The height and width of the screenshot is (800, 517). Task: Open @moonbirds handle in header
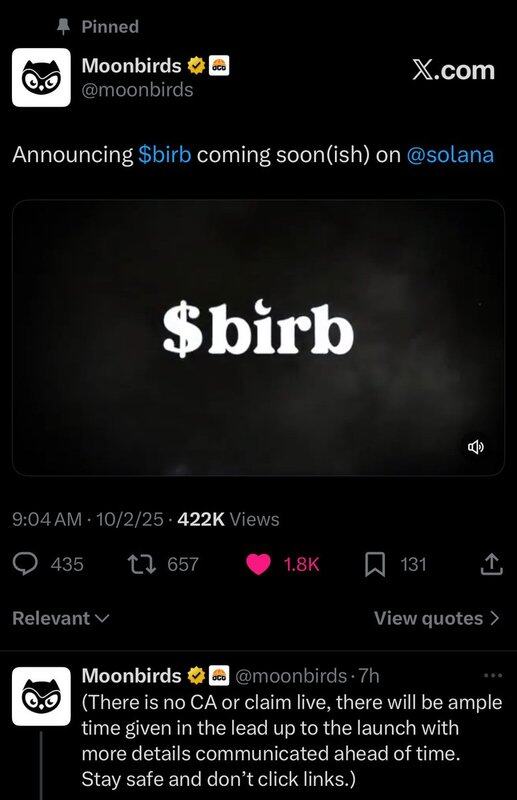tap(137, 90)
